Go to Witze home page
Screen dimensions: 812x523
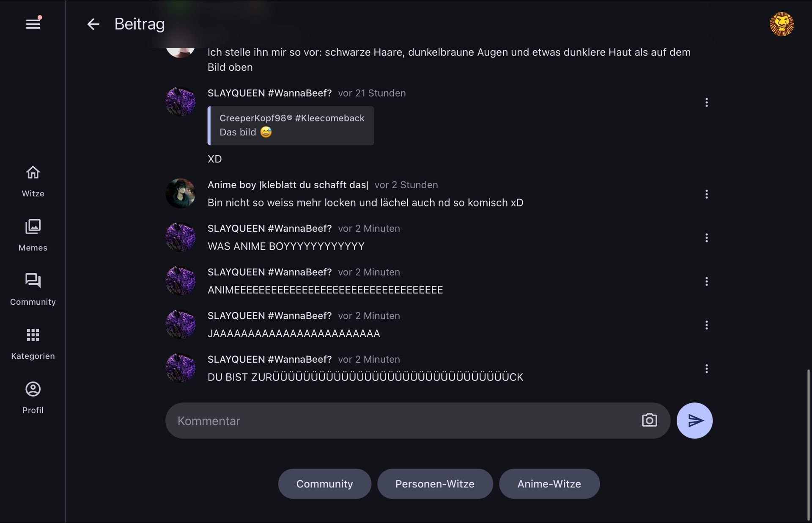tap(33, 181)
